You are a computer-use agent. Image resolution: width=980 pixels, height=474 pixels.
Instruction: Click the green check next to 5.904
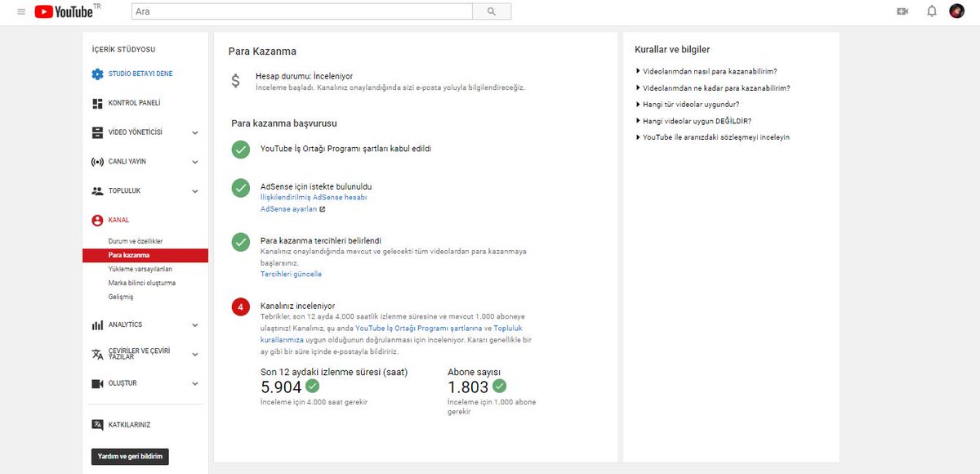(312, 386)
